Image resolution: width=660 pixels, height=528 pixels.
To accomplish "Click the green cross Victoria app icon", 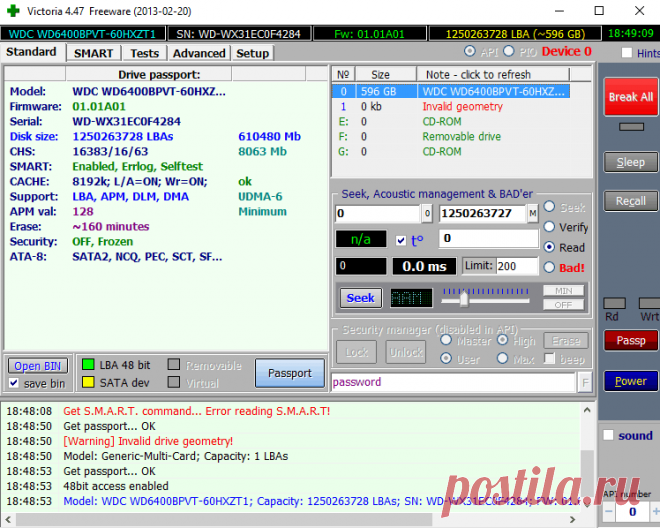I will coord(12,10).
